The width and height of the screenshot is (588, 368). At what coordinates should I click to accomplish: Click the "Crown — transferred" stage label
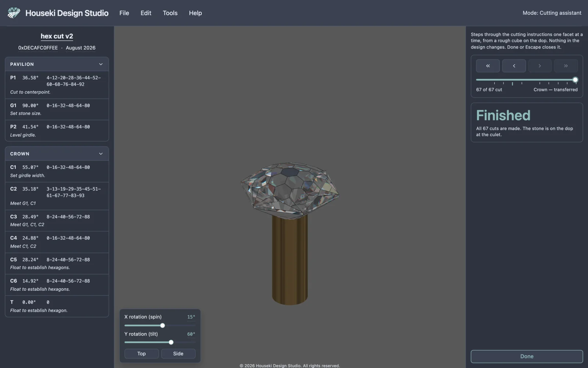coord(556,90)
